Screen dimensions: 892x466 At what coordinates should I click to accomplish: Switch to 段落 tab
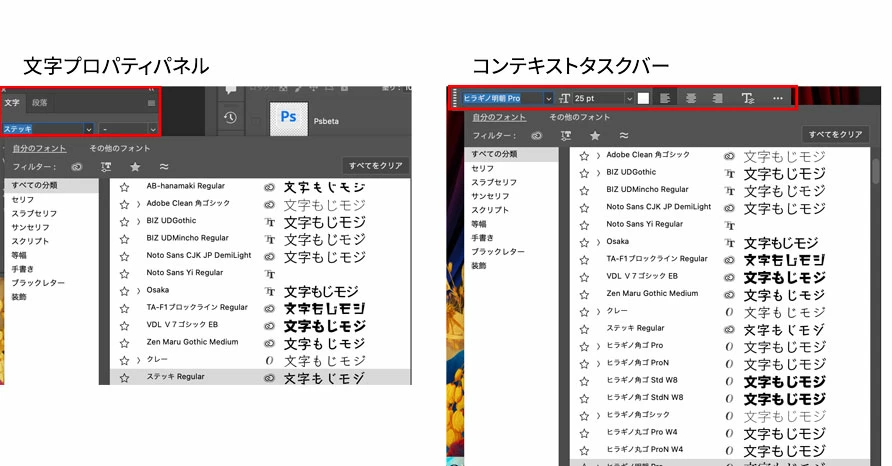(40, 103)
